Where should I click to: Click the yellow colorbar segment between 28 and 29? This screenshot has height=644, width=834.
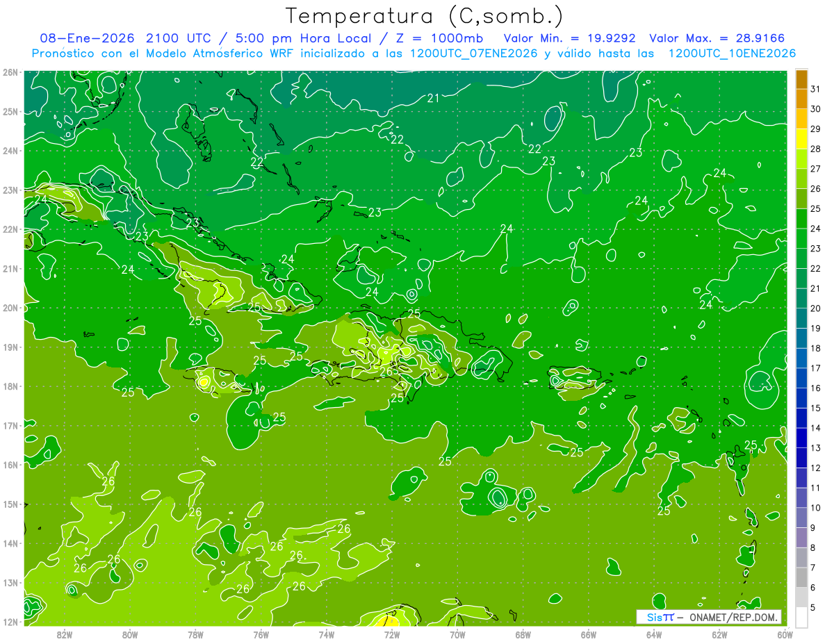pos(801,139)
